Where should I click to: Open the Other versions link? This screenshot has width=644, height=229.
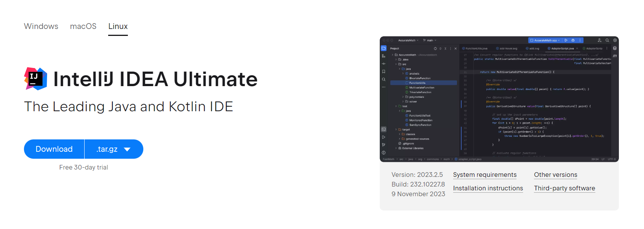point(556,175)
